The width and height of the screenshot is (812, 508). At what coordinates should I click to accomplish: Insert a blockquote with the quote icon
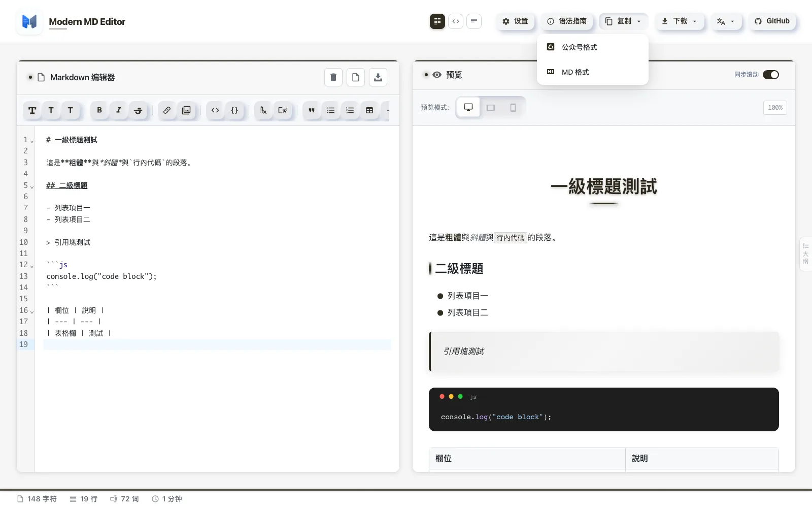[312, 110]
